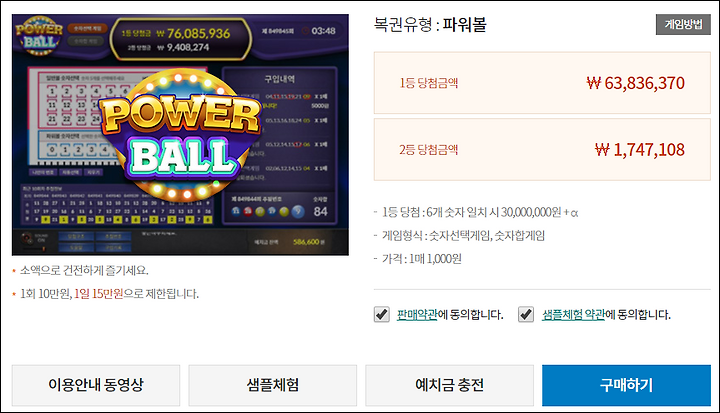Image resolution: width=720 pixels, height=413 pixels.
Task: Start the 샘플체험 sample trial
Action: pyautogui.click(x=273, y=385)
